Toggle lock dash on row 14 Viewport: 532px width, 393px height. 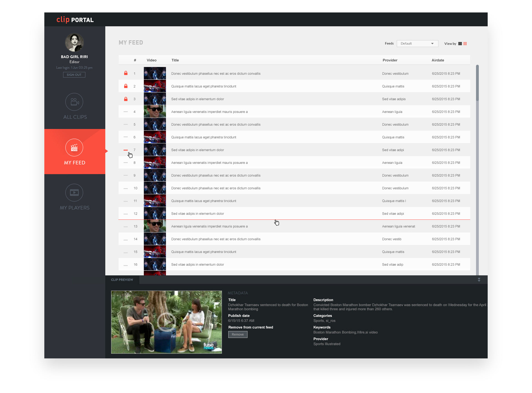[x=126, y=240]
